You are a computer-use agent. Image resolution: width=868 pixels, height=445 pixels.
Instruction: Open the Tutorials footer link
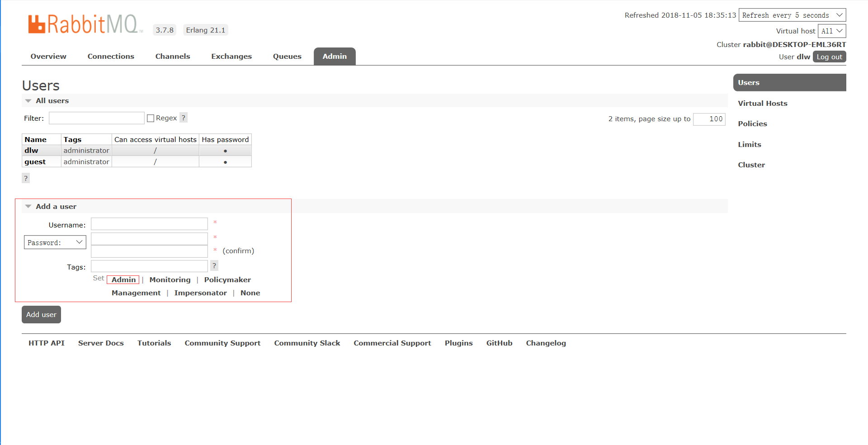tap(154, 343)
